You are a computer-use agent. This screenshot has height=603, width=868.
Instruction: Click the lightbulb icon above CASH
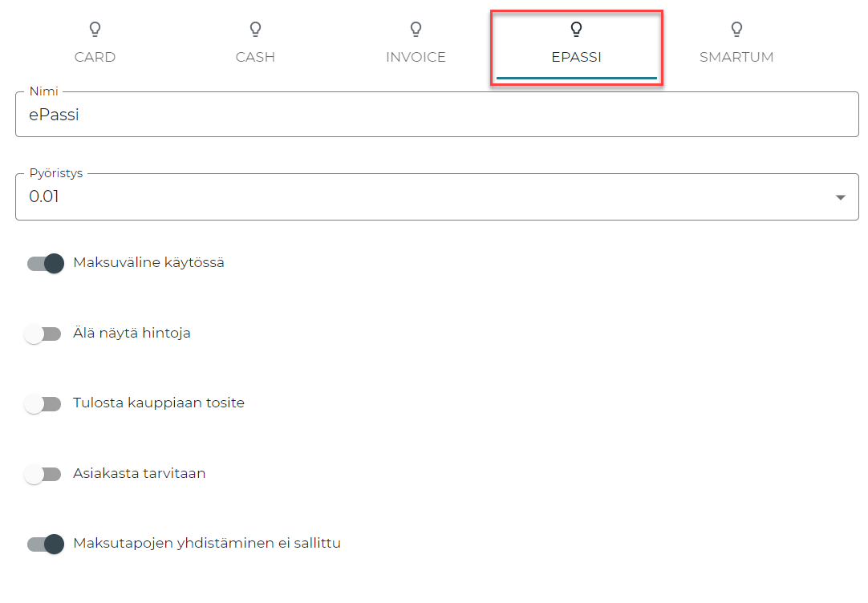click(255, 30)
